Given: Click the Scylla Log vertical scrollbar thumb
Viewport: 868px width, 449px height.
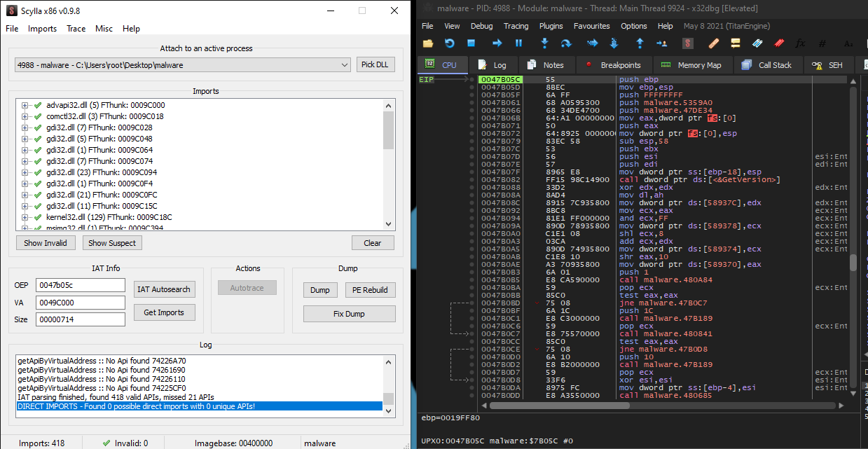Looking at the screenshot, I should pos(389,398).
